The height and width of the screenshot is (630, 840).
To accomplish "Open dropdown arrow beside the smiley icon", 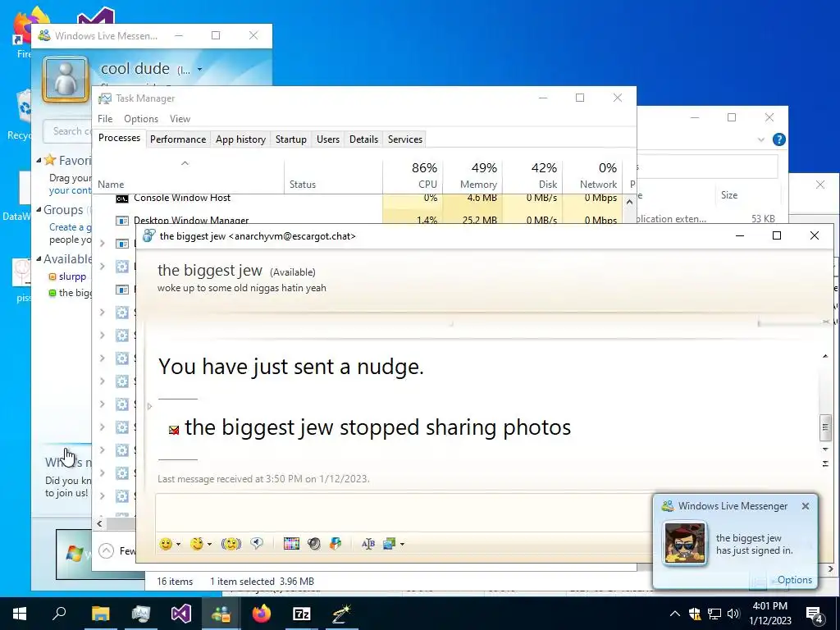I will (178, 545).
